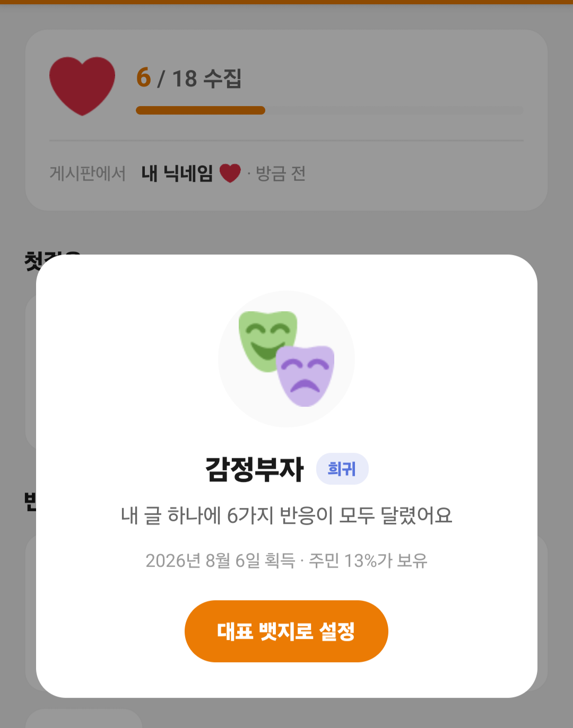Tap the 감정부자 badge title
Viewport: 573px width, 728px height.
(x=255, y=469)
